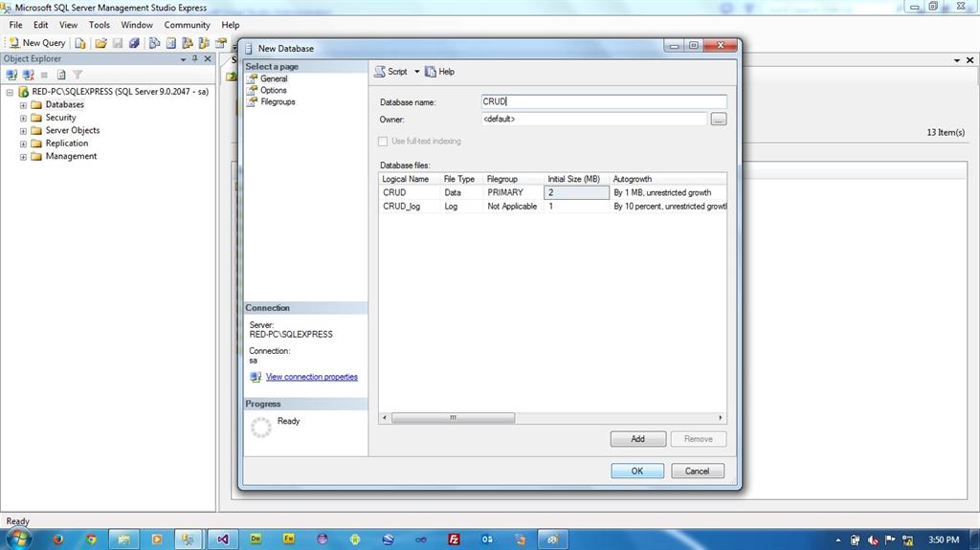The height and width of the screenshot is (550, 980).
Task: Click the Help button in dialog toolbar
Action: coord(440,72)
